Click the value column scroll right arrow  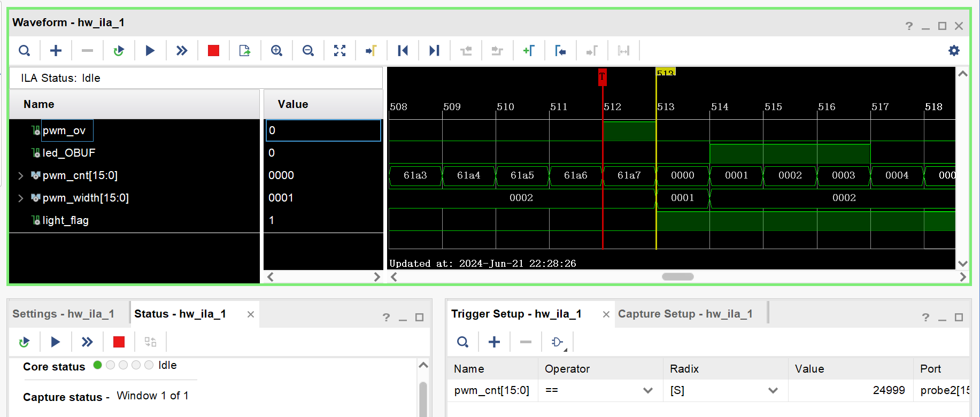pyautogui.click(x=376, y=277)
